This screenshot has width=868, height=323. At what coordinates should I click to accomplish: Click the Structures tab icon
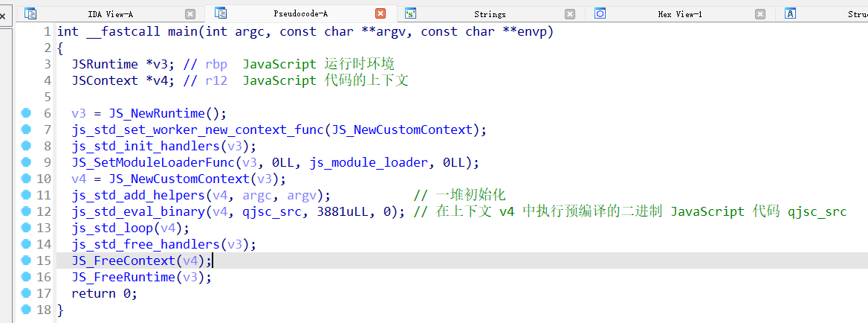(791, 14)
